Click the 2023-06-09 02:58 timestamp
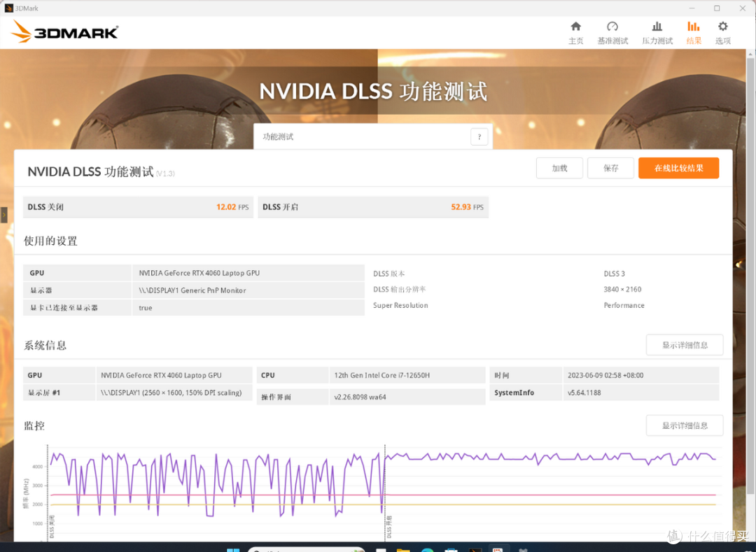 pyautogui.click(x=605, y=375)
